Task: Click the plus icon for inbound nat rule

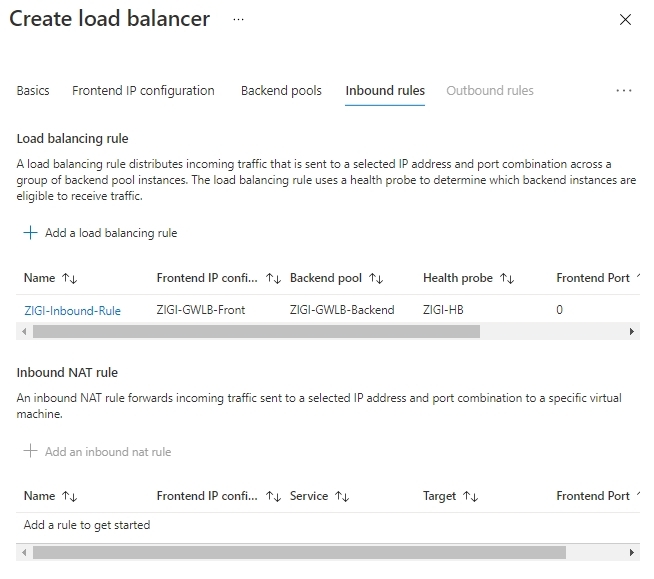Action: pyautogui.click(x=30, y=451)
